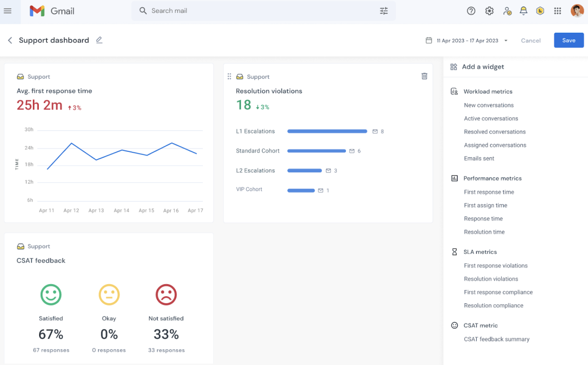Click the yellow hexagon extension icon
The width and height of the screenshot is (588, 365).
point(540,11)
